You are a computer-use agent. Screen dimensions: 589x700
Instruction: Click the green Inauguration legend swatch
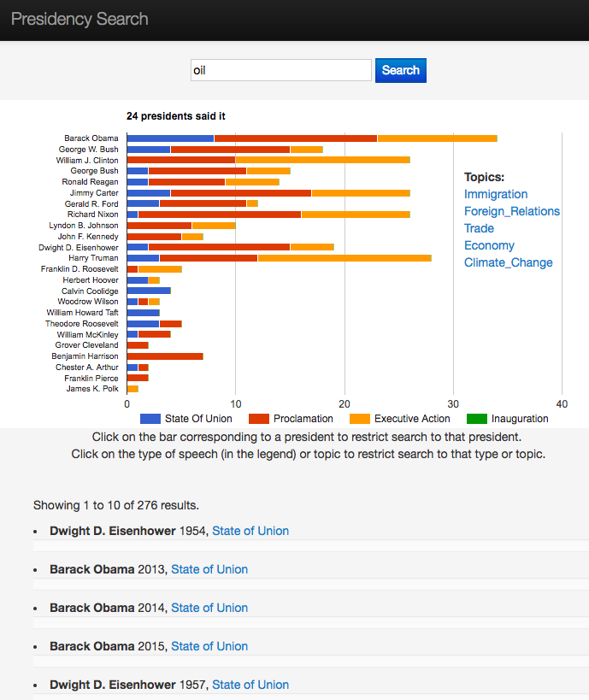pos(477,419)
